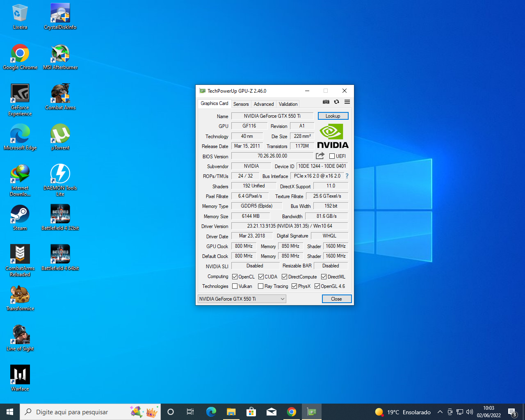
Task: Open network icon in the system tray
Action: [460, 412]
